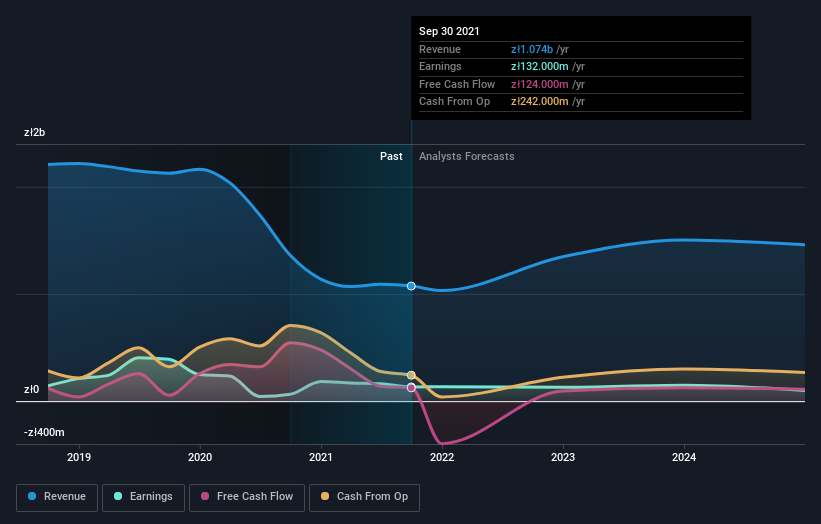Click the zł0 y-axis label
This screenshot has width=821, height=524.
point(31,389)
